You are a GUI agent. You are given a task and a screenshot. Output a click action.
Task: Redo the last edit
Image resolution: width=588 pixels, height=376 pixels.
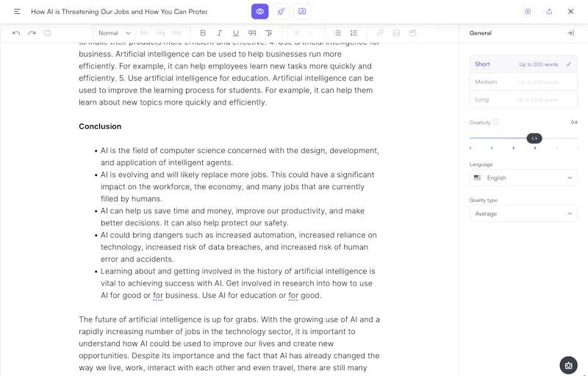(32, 33)
